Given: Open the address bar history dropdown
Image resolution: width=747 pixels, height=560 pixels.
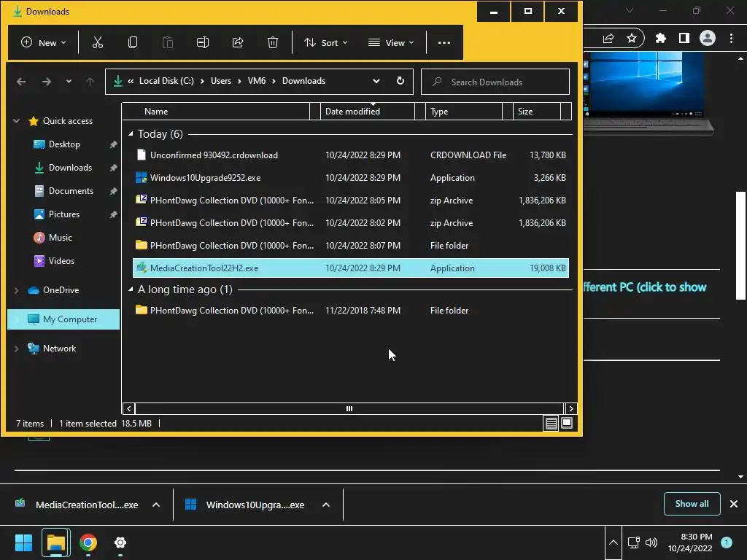Looking at the screenshot, I should (x=376, y=81).
